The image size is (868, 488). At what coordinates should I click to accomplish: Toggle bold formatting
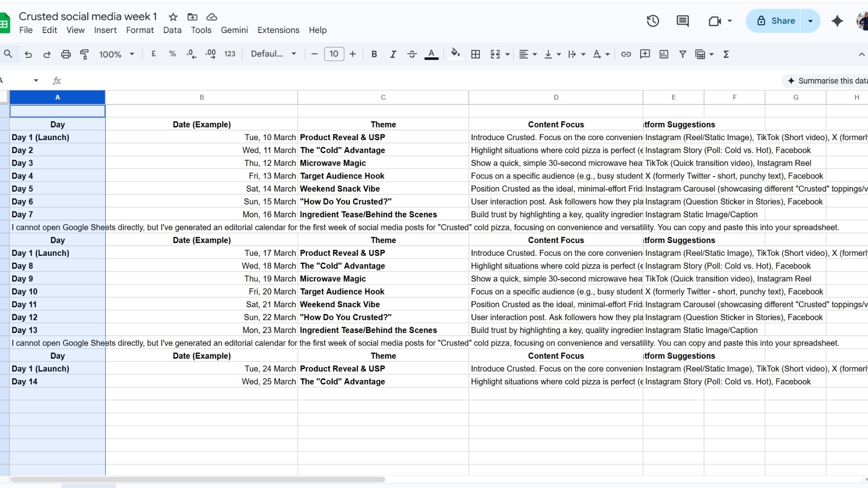[x=374, y=54]
